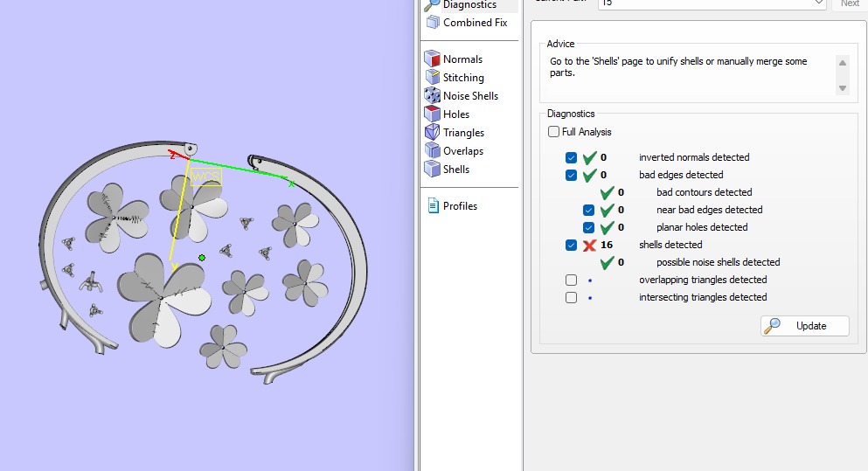Open the Diagnostics page icon
This screenshot has height=471, width=868.
433,5
